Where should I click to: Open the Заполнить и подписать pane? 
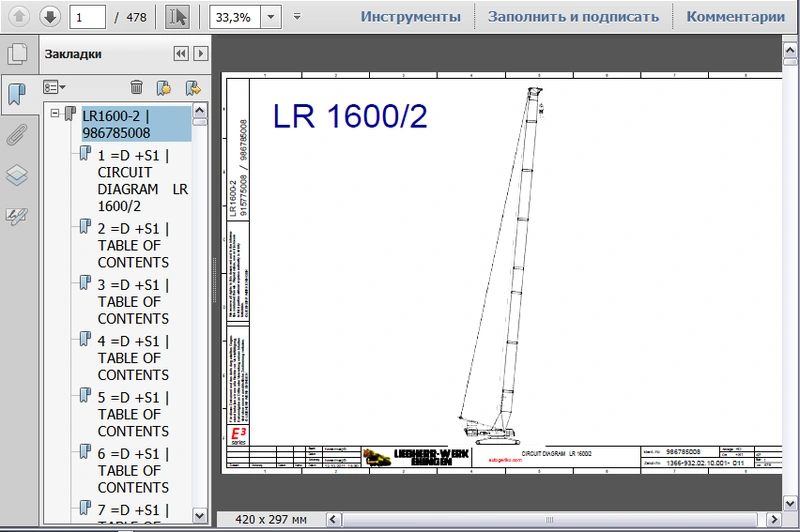pyautogui.click(x=573, y=17)
